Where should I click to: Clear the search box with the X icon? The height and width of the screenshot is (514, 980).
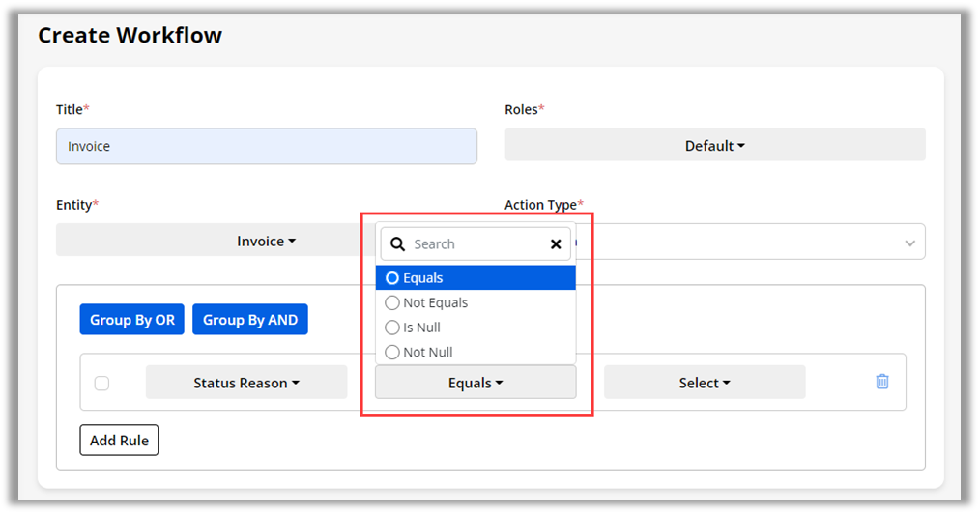coord(556,244)
